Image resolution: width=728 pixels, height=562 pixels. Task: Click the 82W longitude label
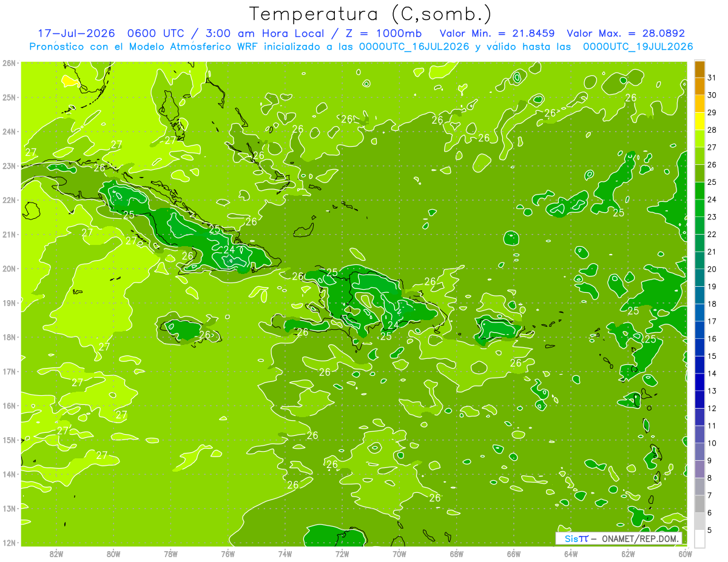56,554
